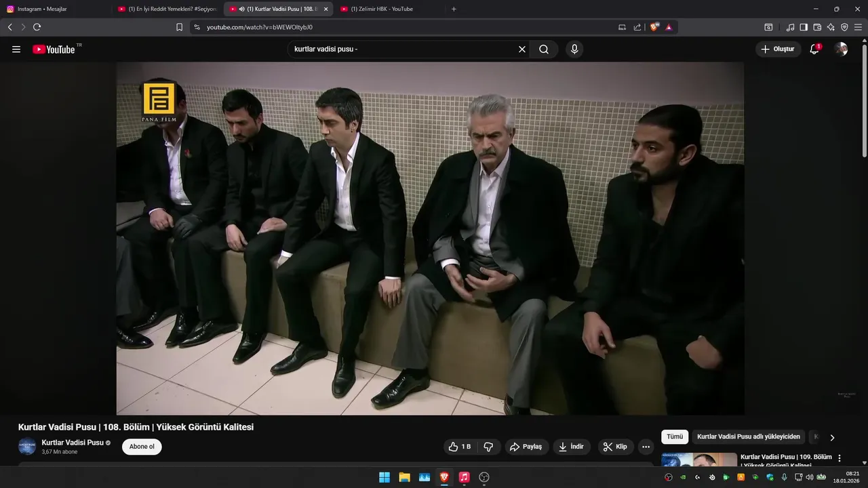Open YouTube notifications bell
The width and height of the screenshot is (868, 488).
pos(814,49)
